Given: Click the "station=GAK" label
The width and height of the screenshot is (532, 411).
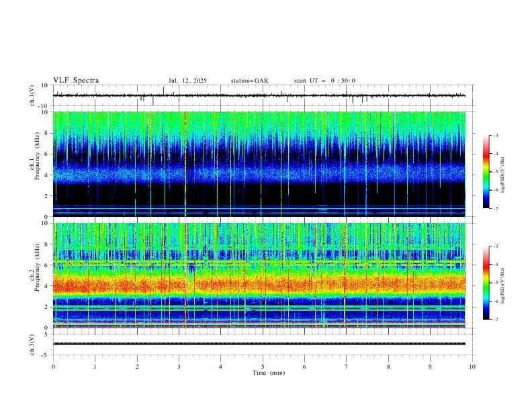Looking at the screenshot, I should click(249, 81).
